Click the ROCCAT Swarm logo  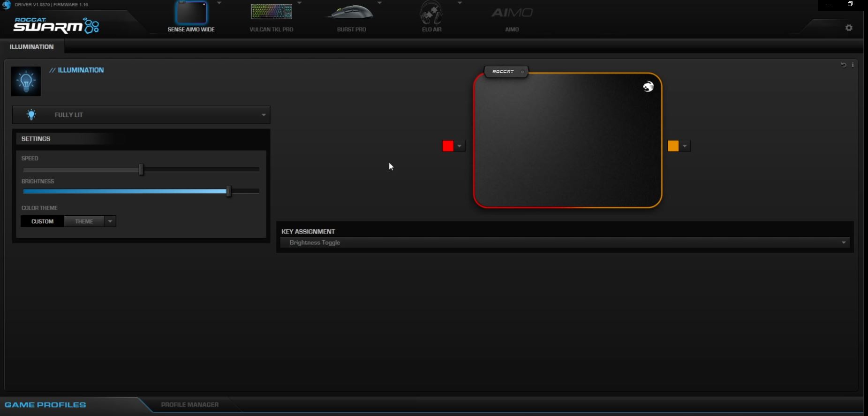point(56,25)
